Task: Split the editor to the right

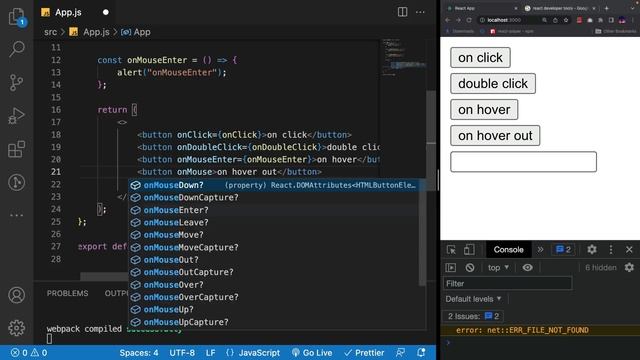Action: click(402, 12)
